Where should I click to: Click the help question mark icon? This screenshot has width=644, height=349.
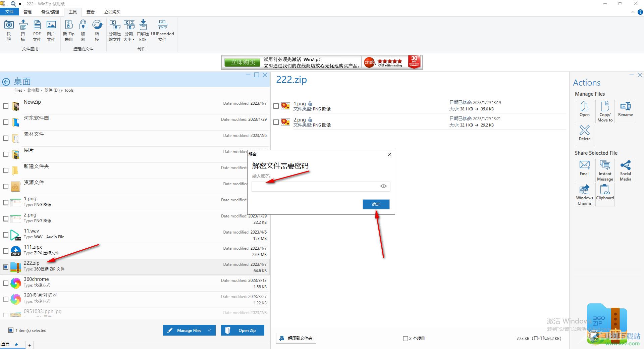(640, 12)
